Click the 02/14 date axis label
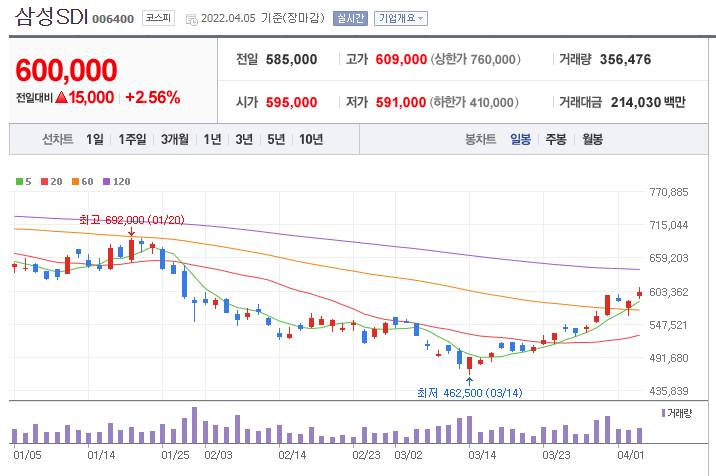The width and height of the screenshot is (716, 476). pyautogui.click(x=292, y=455)
